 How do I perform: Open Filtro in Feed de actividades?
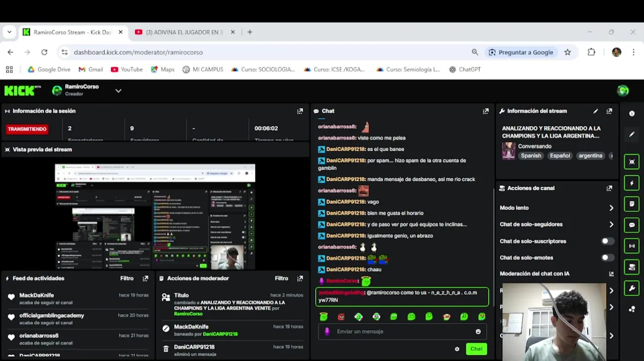click(127, 278)
